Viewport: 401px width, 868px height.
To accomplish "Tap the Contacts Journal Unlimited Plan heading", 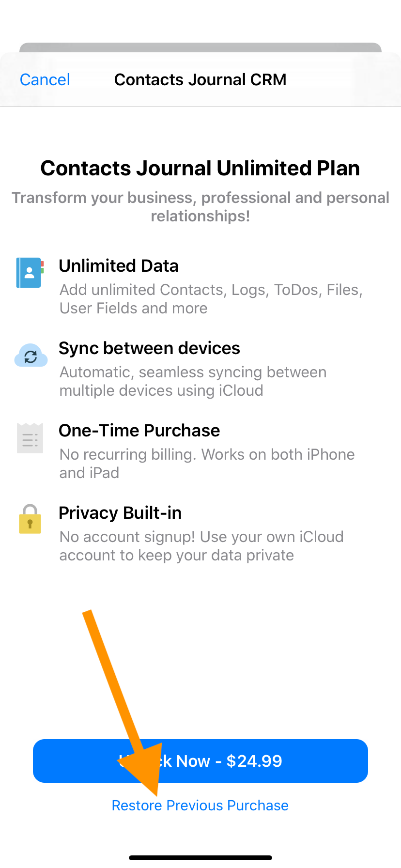I will [x=200, y=168].
